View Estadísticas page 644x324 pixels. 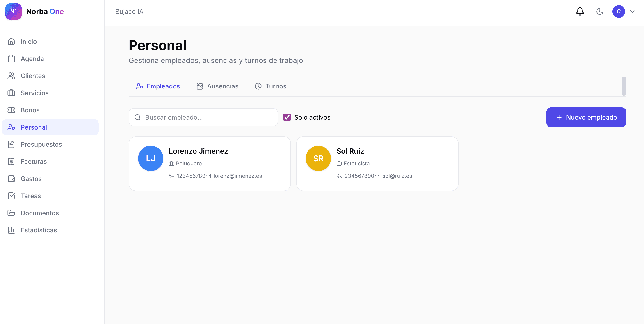click(x=50, y=230)
